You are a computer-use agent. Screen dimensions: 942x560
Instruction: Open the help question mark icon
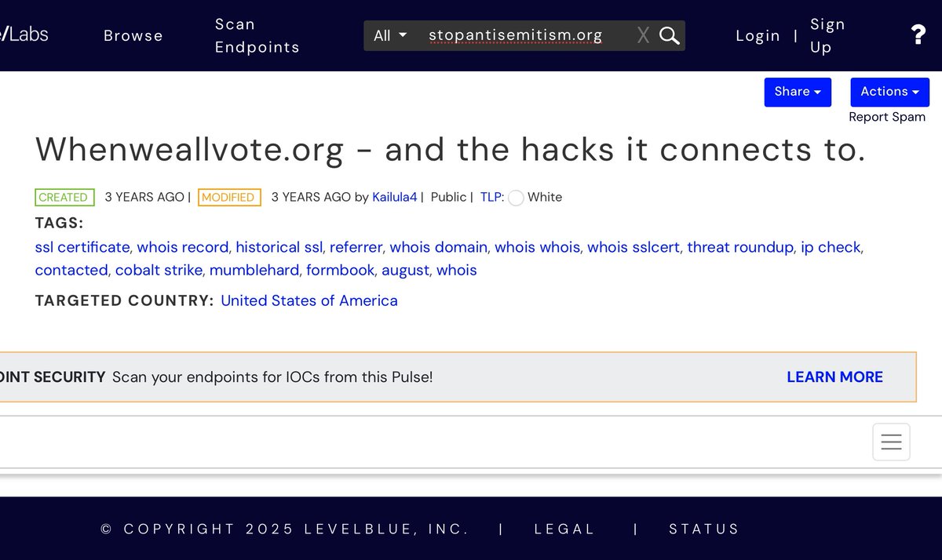tap(918, 35)
